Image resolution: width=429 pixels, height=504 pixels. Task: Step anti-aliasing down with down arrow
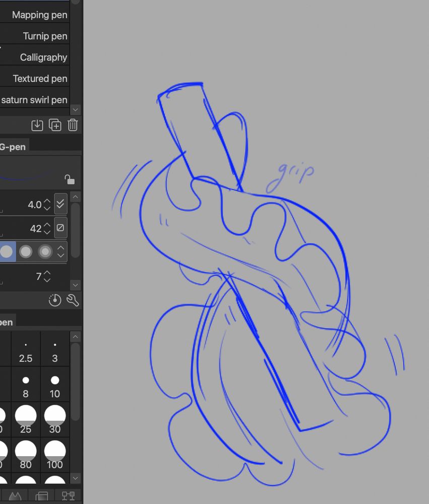pyautogui.click(x=61, y=255)
